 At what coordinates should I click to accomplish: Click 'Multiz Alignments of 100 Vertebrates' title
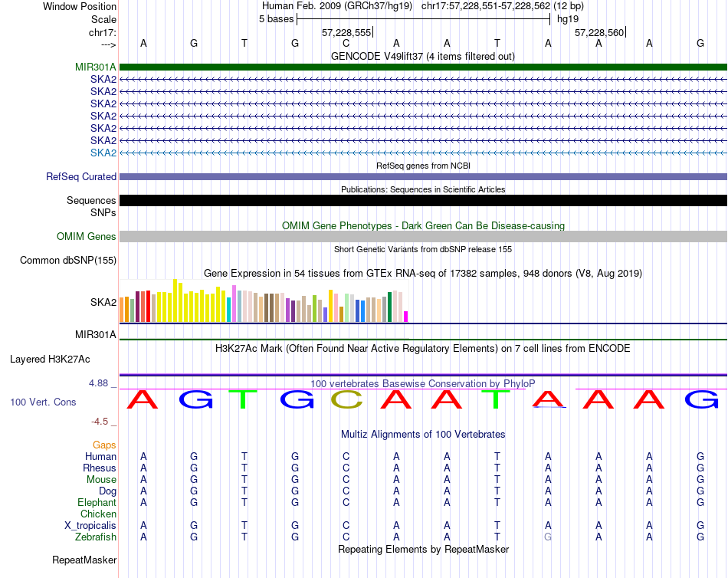(423, 435)
